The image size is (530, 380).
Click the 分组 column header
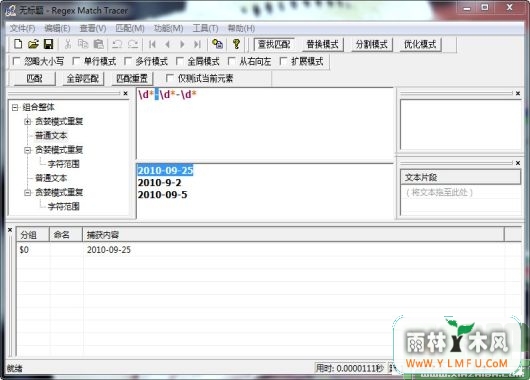click(x=33, y=235)
